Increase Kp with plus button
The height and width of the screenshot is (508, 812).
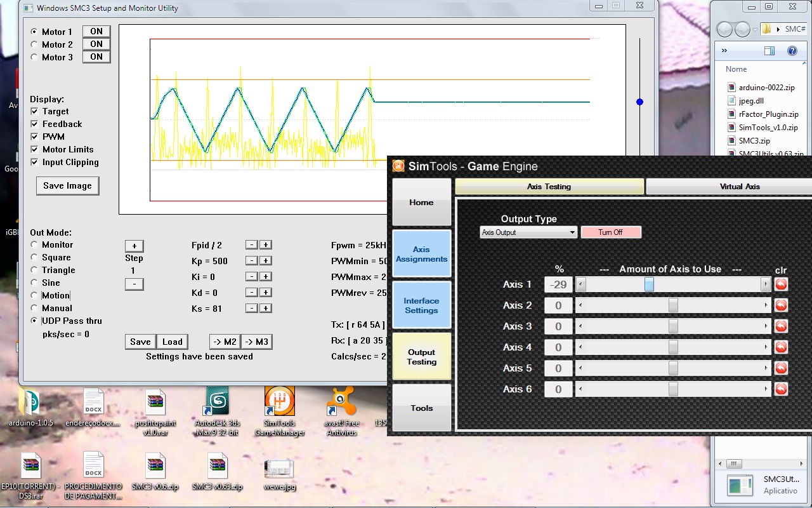266,260
